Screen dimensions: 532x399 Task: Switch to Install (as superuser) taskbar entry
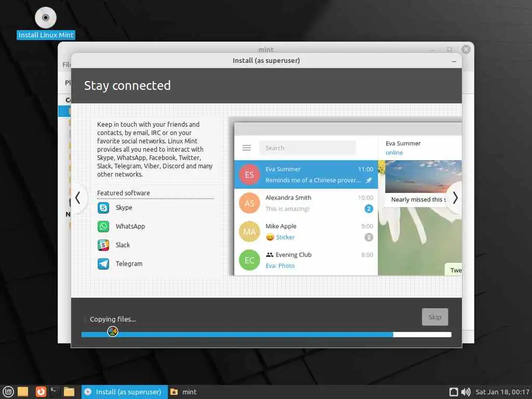pyautogui.click(x=125, y=392)
